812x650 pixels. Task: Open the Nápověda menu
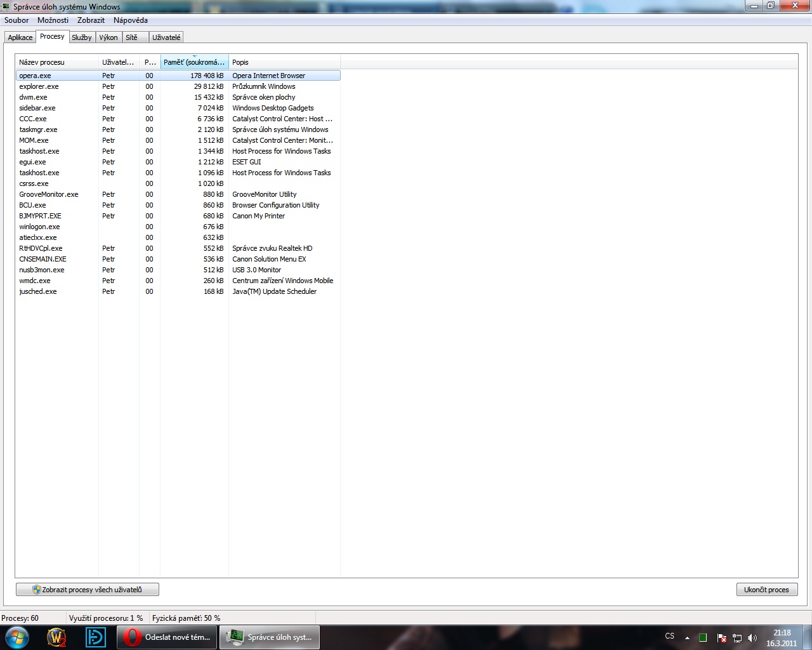pyautogui.click(x=131, y=20)
